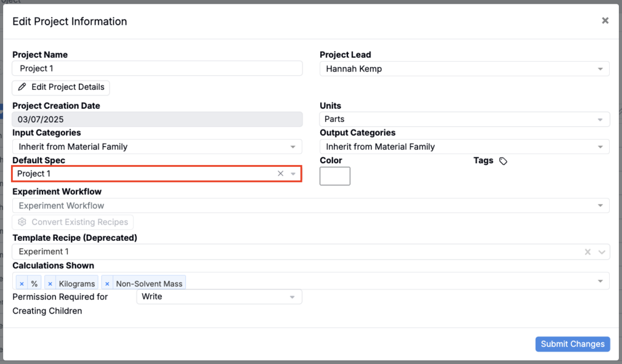Clear the Template Recipe selection
This screenshot has height=364, width=622.
pyautogui.click(x=587, y=252)
